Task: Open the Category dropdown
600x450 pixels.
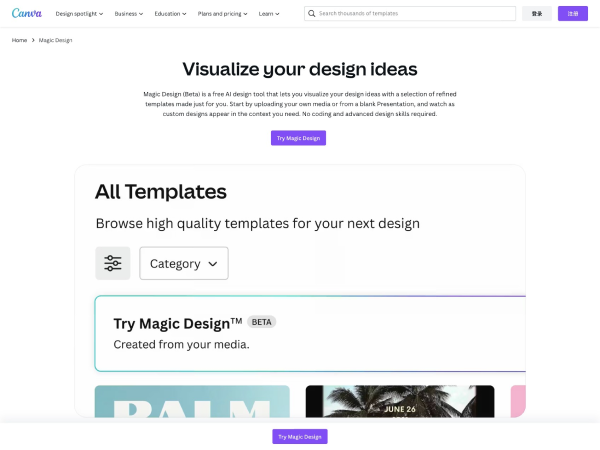Action: coord(184,263)
